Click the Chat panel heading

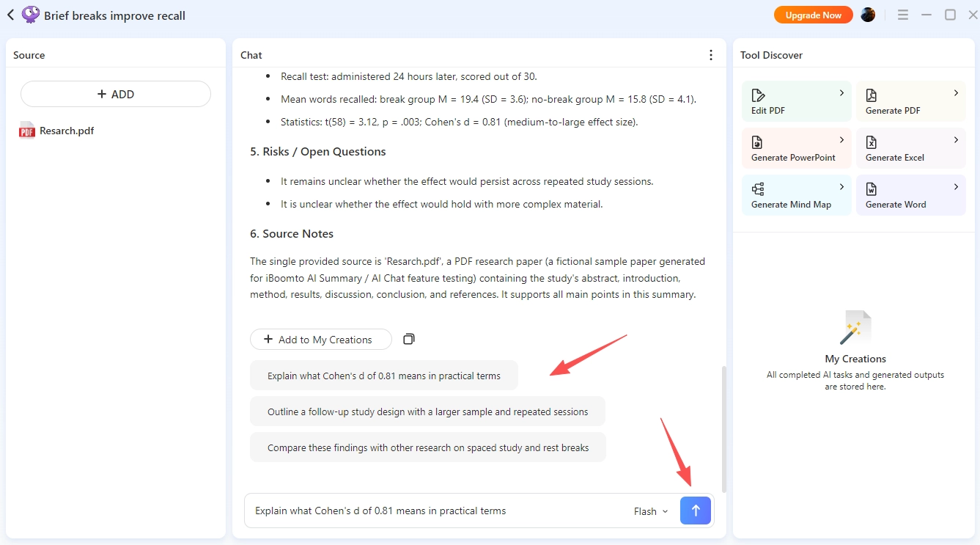(x=251, y=55)
